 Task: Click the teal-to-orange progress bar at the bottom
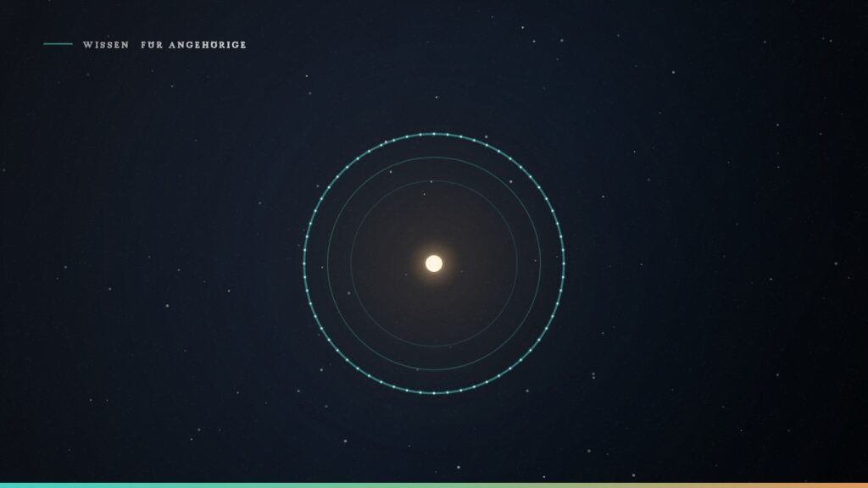[x=434, y=485]
